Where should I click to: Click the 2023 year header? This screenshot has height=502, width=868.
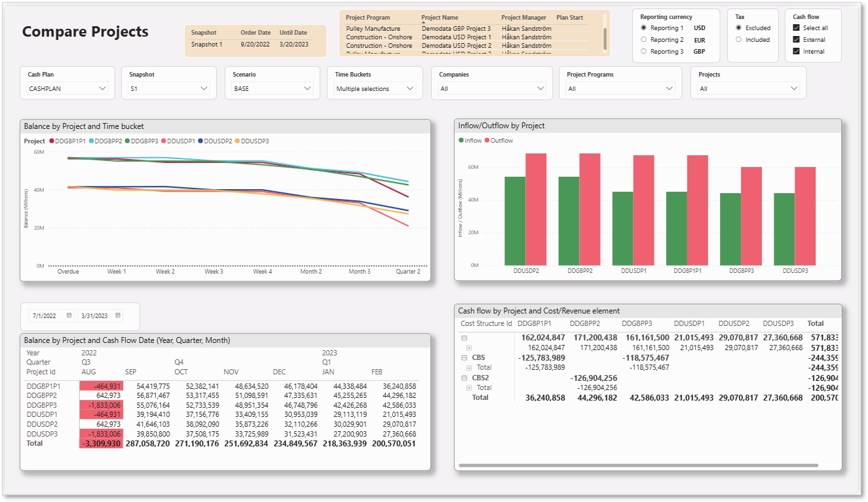[330, 353]
